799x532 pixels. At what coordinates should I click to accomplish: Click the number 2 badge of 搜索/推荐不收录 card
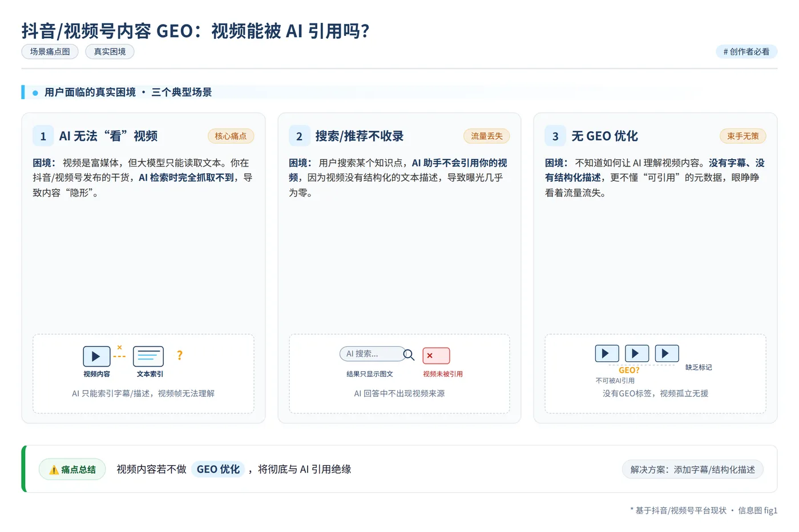pyautogui.click(x=299, y=136)
